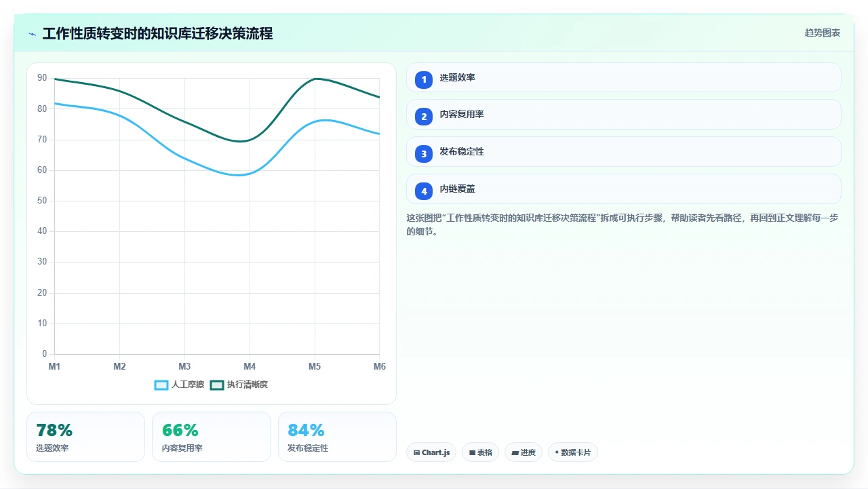Toggle the 执行清晰度 legend swatch
Screen dimensions: 868x489
tap(217, 385)
